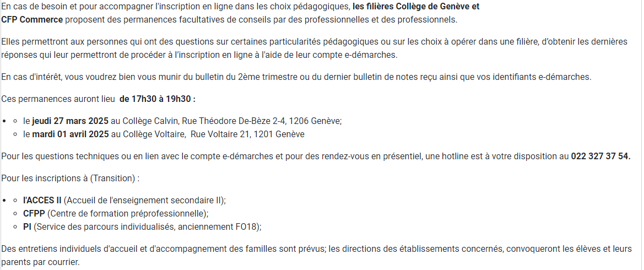Click the paragraph starting "En cas d'intérêt"
This screenshot has width=644, height=270.
click(x=296, y=77)
